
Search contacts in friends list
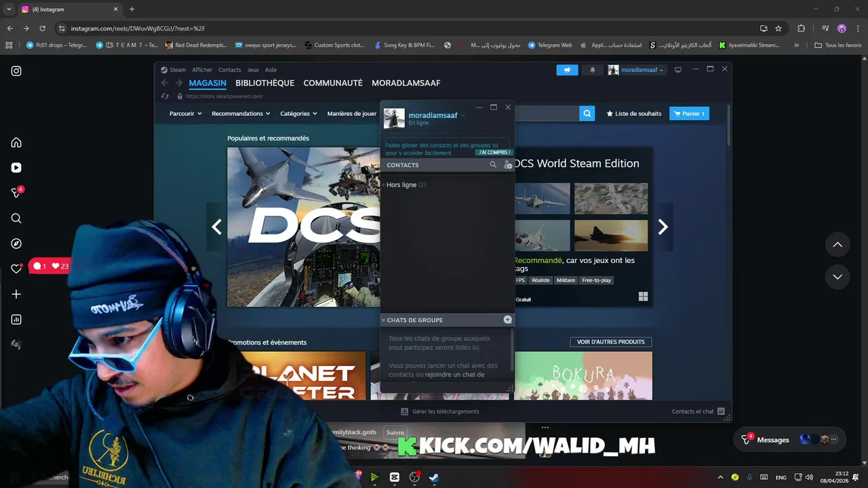tap(493, 165)
